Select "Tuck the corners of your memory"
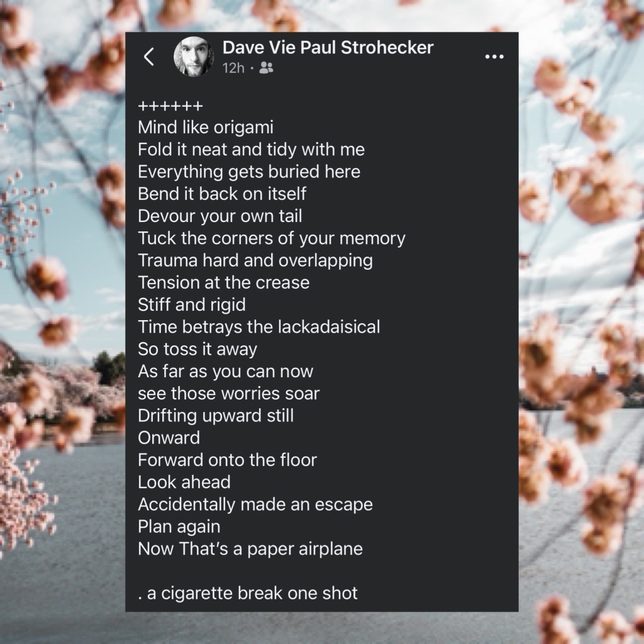Image resolution: width=644 pixels, height=644 pixels. [x=272, y=238]
